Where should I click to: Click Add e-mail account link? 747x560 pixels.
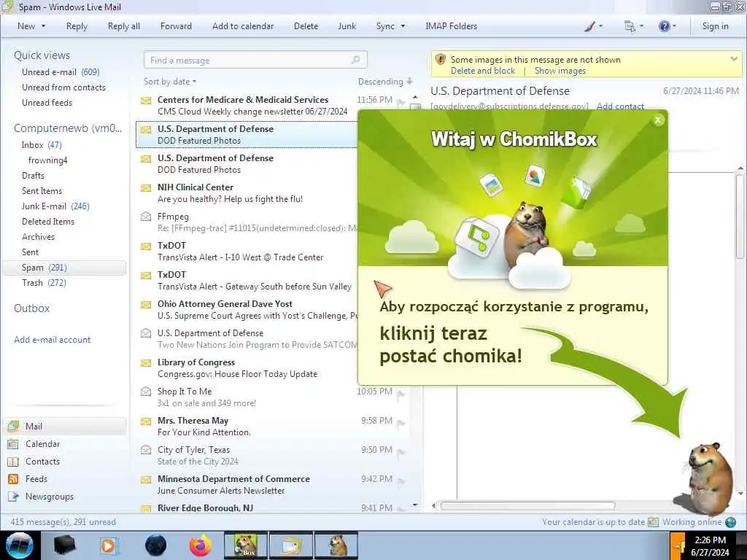pyautogui.click(x=52, y=340)
